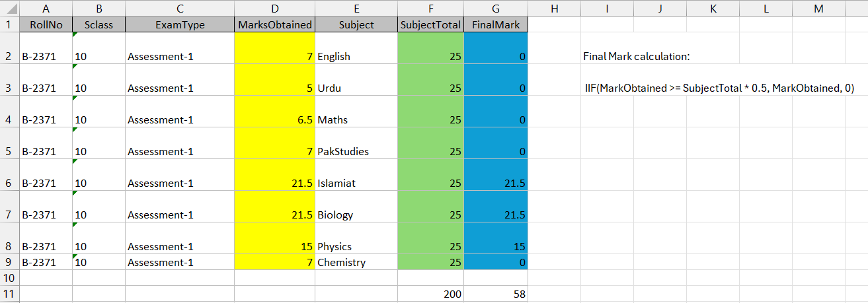The image size is (868, 303).
Task: Select the Urdu subject cell
Action: tap(356, 88)
